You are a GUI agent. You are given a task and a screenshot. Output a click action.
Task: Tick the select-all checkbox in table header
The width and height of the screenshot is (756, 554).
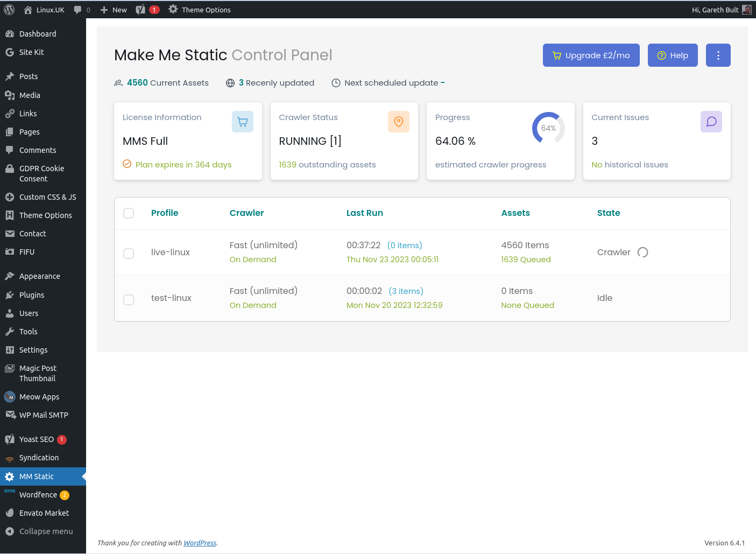tap(129, 213)
